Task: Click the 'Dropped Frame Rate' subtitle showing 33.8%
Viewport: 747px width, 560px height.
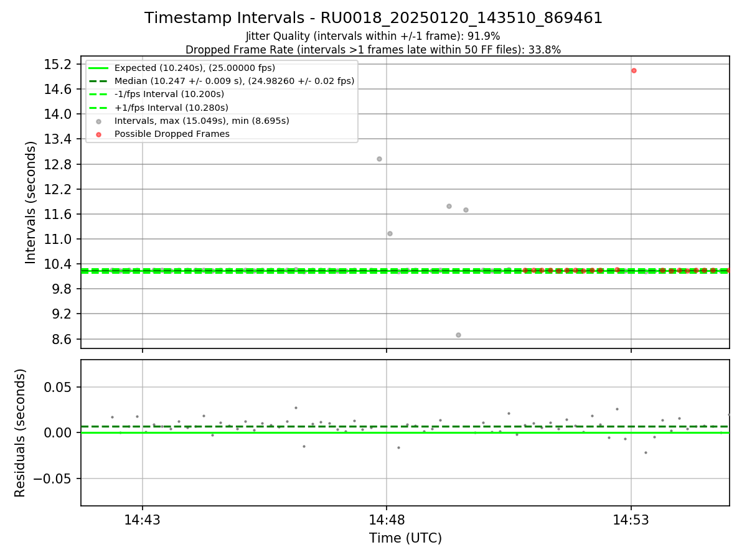Action: click(x=373, y=50)
